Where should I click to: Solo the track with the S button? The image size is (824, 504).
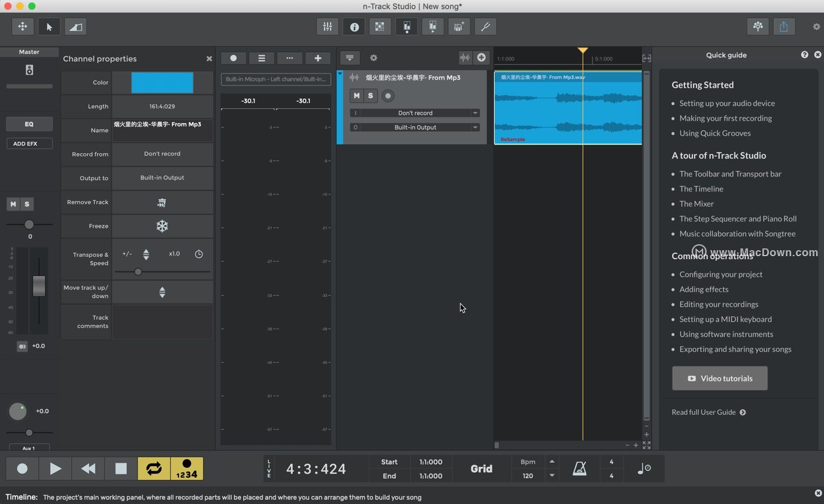[371, 96]
